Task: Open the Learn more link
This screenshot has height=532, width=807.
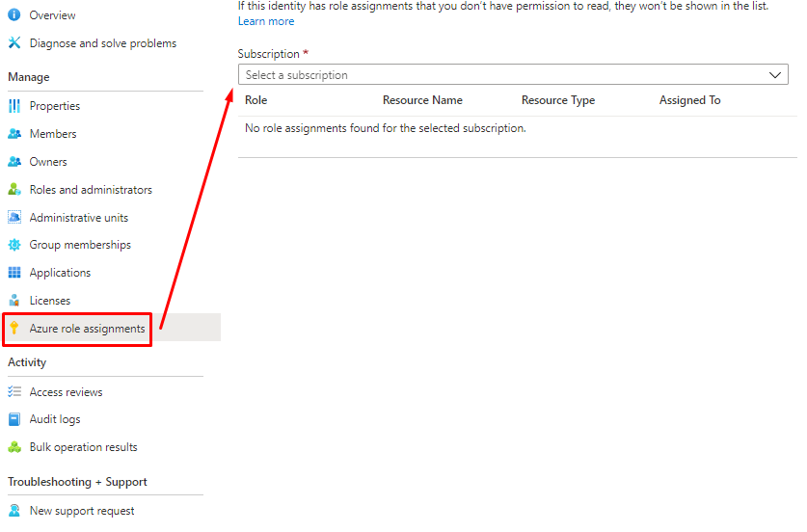Action: point(266,21)
